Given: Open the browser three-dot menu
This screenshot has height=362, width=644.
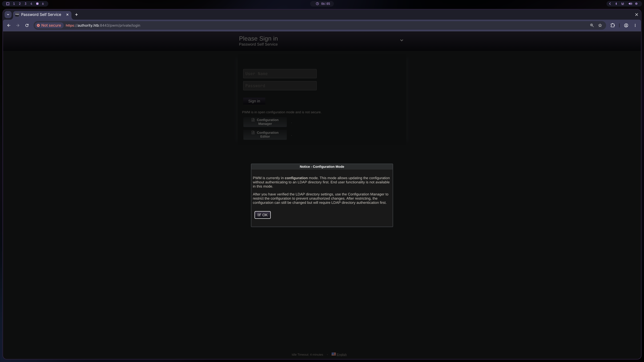Looking at the screenshot, I should 635,25.
